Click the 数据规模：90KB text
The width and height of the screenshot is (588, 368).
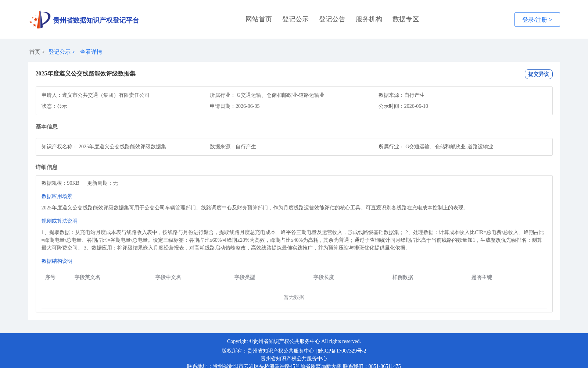point(60,183)
